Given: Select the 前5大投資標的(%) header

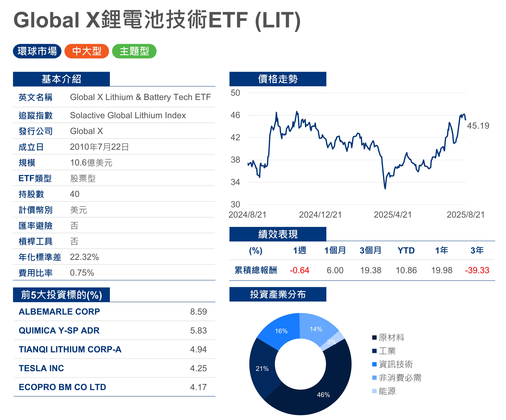Looking at the screenshot, I should (x=61, y=295).
